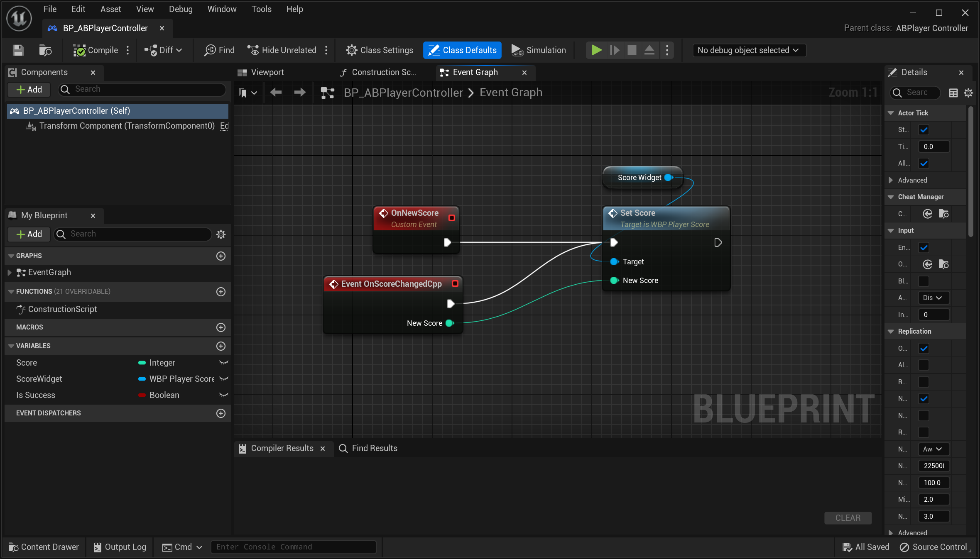Open My Blueprint settings gear
The width and height of the screenshot is (980, 559).
coord(221,234)
